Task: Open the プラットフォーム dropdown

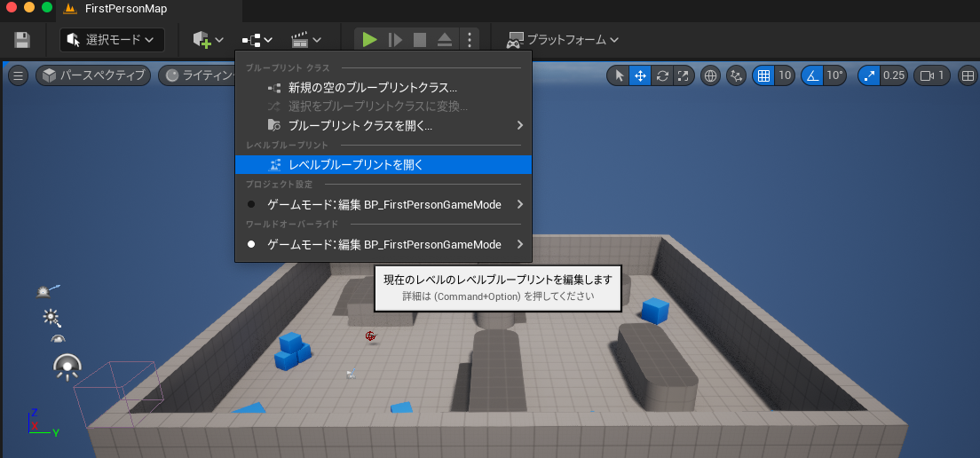Action: click(562, 40)
